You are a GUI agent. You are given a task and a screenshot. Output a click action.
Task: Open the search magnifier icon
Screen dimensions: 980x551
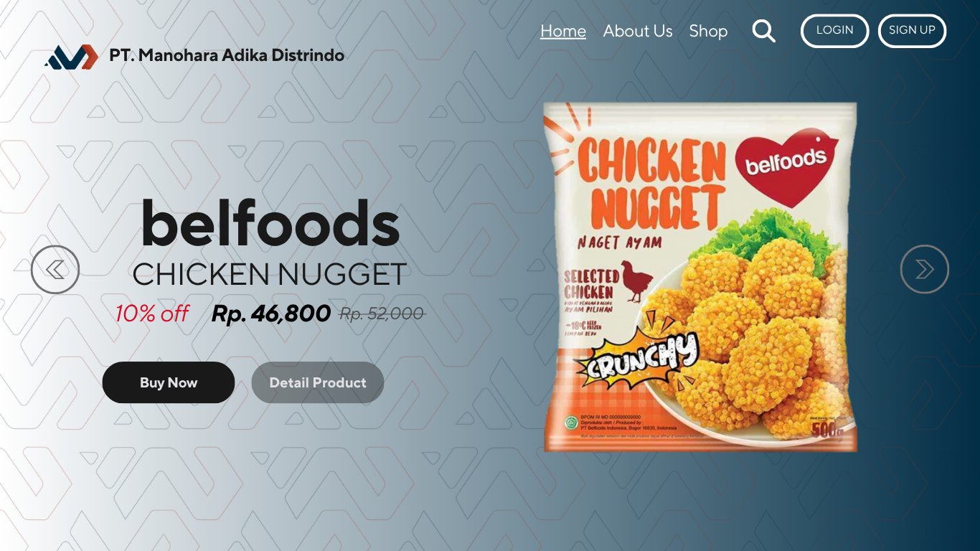point(763,31)
